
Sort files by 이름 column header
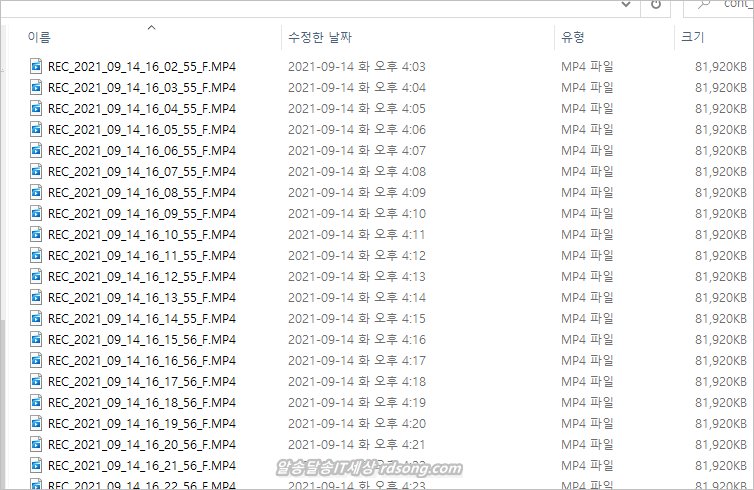(39, 37)
